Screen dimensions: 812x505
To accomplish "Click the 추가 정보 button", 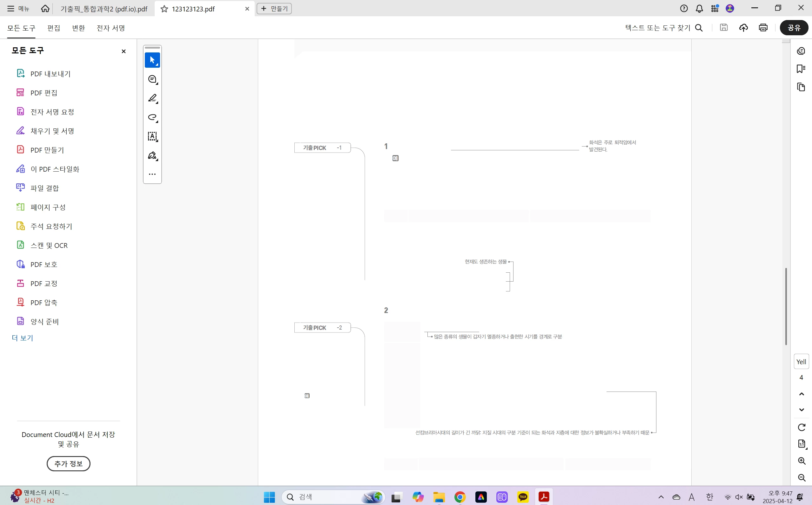I will [68, 464].
